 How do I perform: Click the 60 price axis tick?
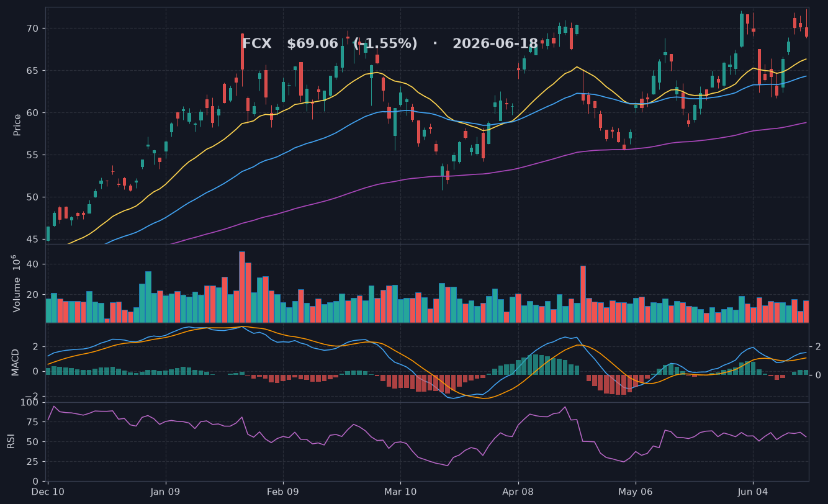pyautogui.click(x=32, y=113)
